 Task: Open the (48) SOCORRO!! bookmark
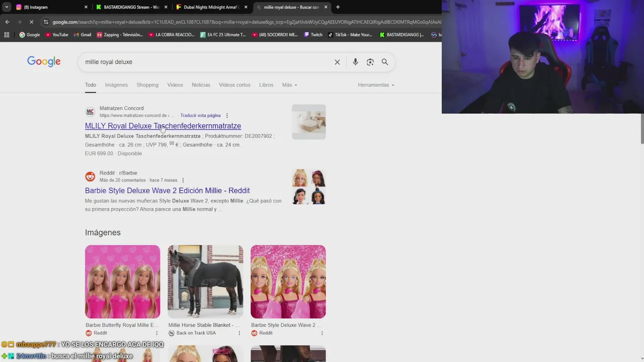click(x=275, y=35)
